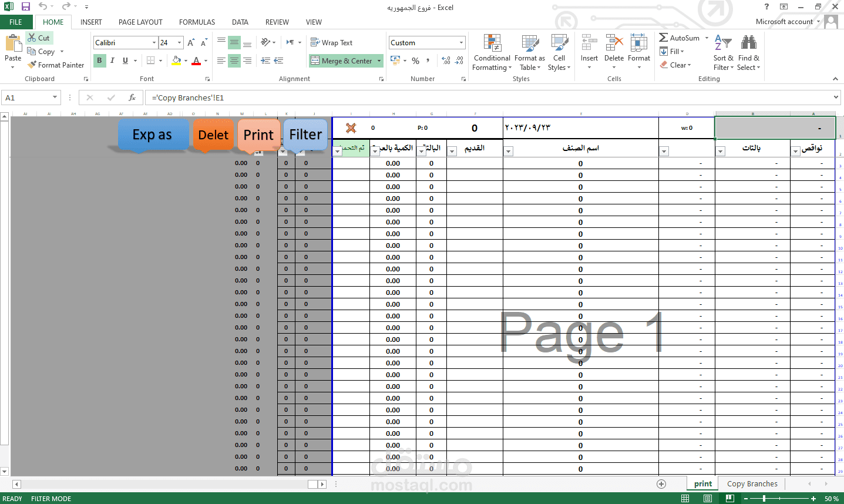The width and height of the screenshot is (844, 504).
Task: Set middle vertical alignment
Action: (x=234, y=42)
